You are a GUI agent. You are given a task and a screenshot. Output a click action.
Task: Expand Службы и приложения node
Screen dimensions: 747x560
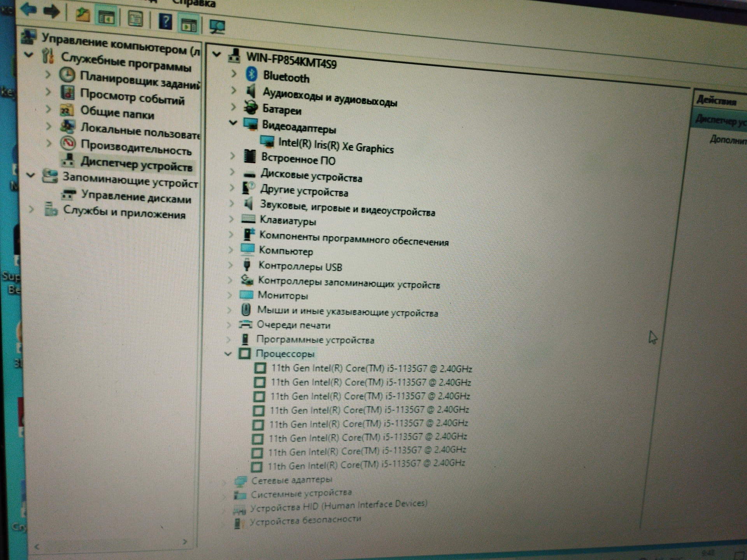(x=32, y=209)
